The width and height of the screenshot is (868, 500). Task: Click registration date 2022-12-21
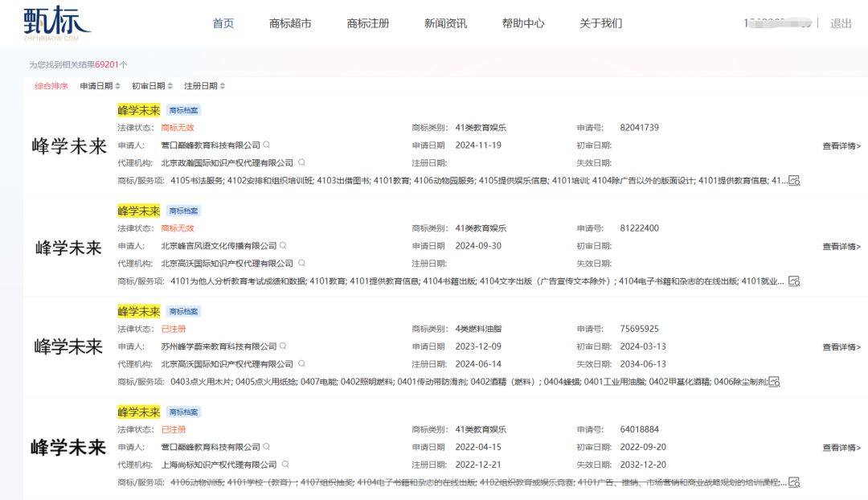click(x=478, y=465)
